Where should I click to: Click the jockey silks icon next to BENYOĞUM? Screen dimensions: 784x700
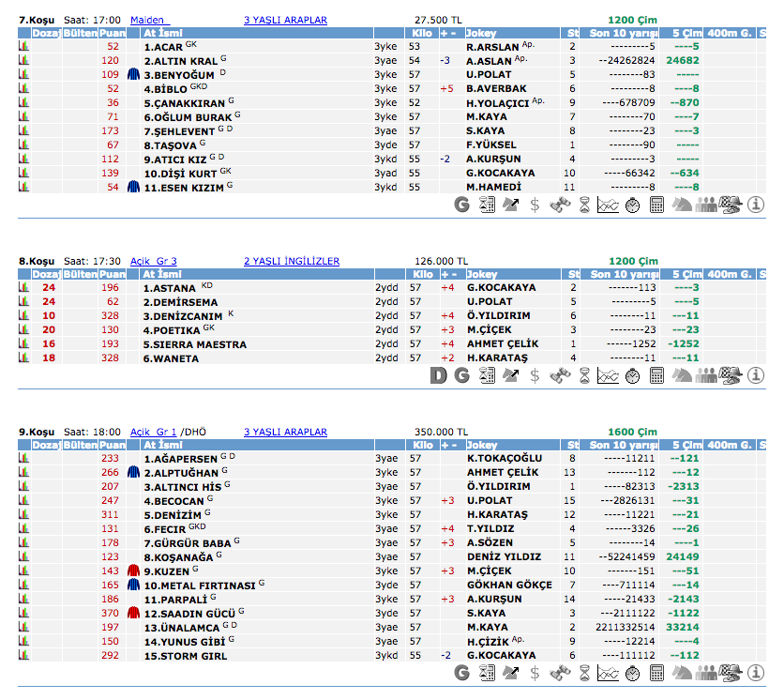[x=133, y=74]
